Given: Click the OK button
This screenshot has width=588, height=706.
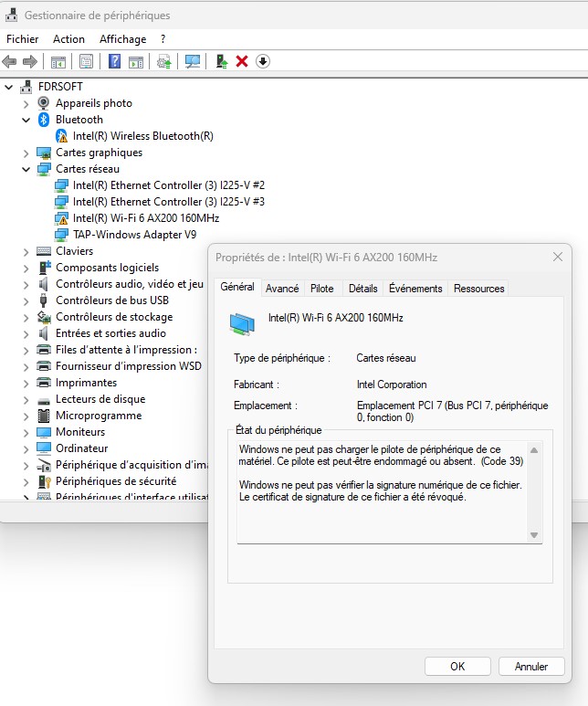Looking at the screenshot, I should point(457,667).
